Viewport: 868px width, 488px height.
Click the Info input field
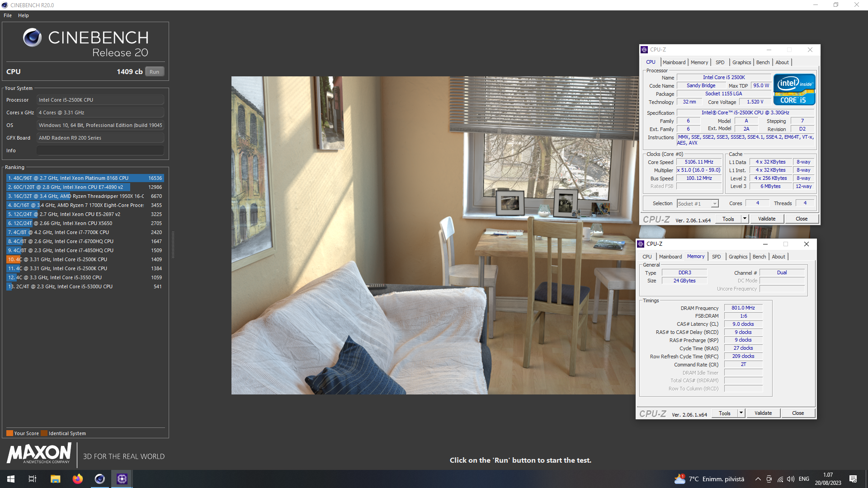[100, 150]
